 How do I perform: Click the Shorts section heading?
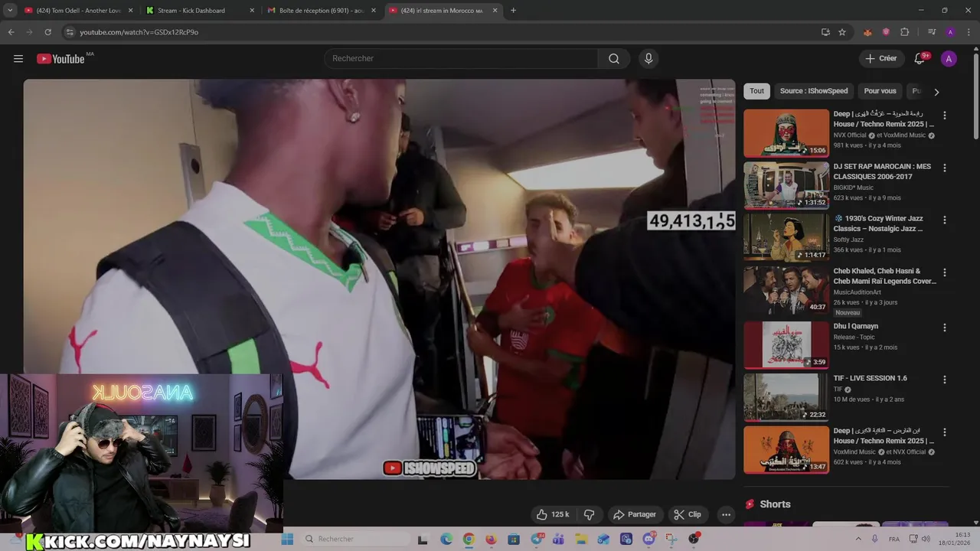775,504
